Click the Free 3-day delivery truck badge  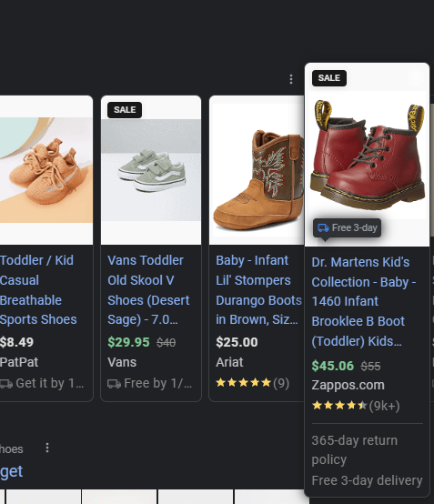coord(348,228)
